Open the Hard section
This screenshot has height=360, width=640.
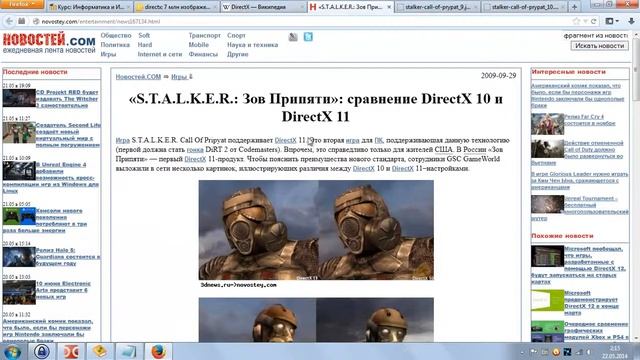(x=145, y=45)
